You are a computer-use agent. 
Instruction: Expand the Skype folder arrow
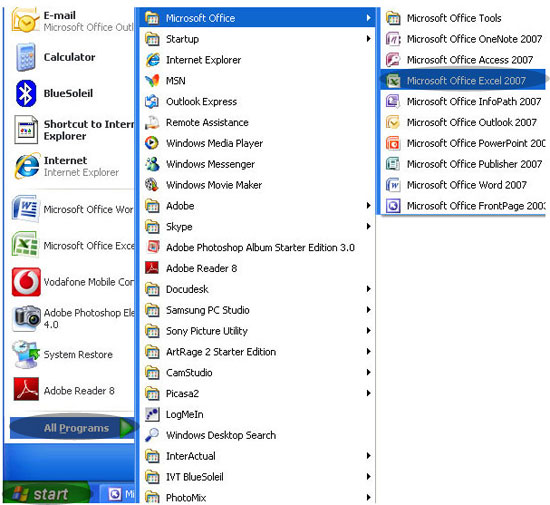coord(368,227)
